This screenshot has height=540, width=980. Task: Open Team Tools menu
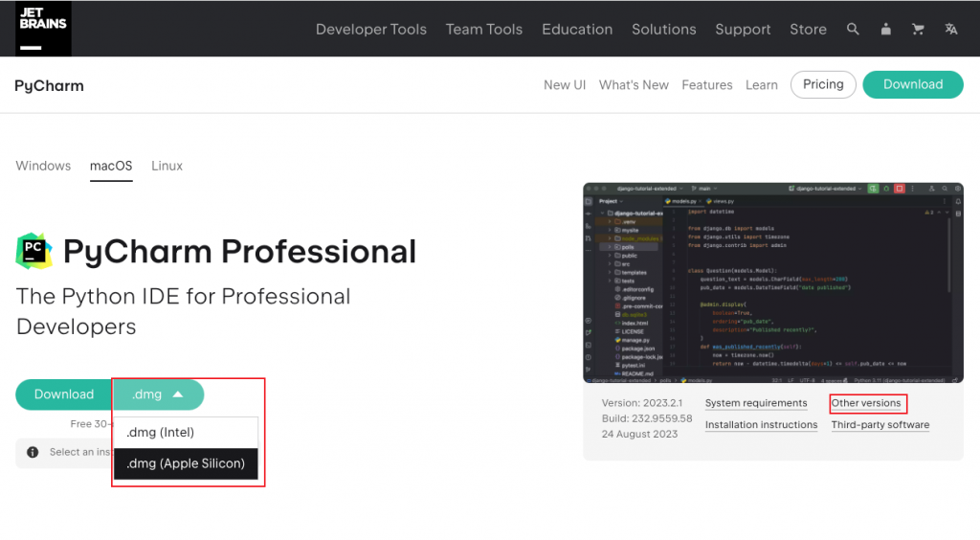click(483, 30)
